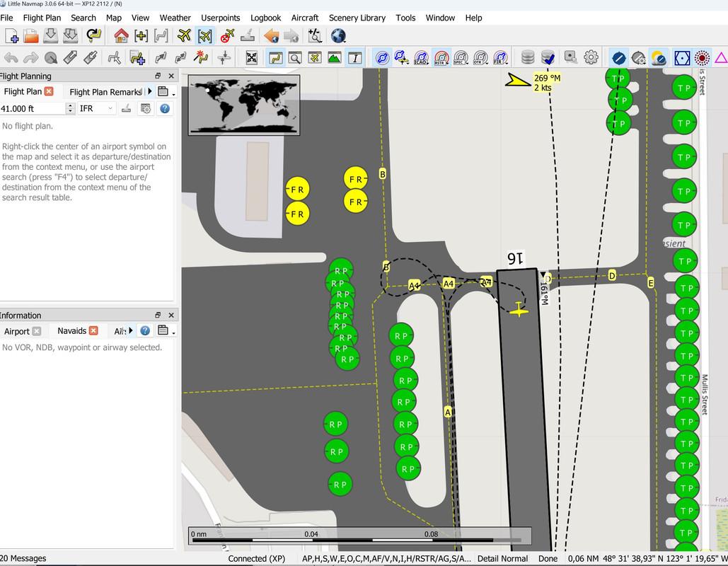
Task: Close the Flight Plan tab red X
Action: [49, 91]
